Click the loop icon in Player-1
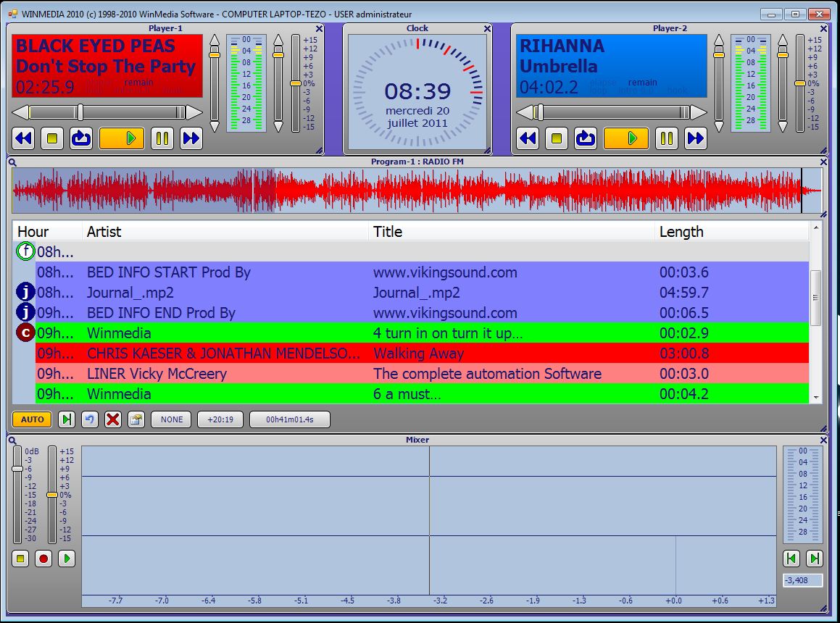 (81, 138)
